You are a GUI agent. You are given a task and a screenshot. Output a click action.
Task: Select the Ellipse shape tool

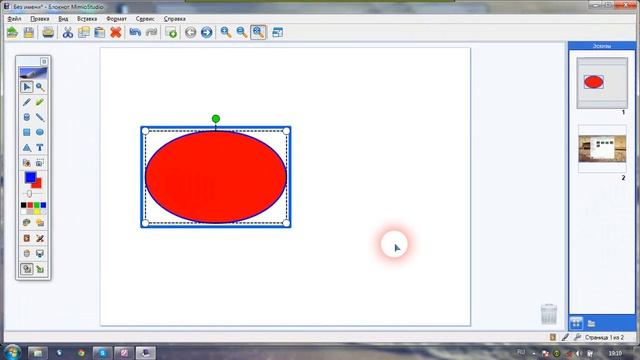pyautogui.click(x=40, y=132)
